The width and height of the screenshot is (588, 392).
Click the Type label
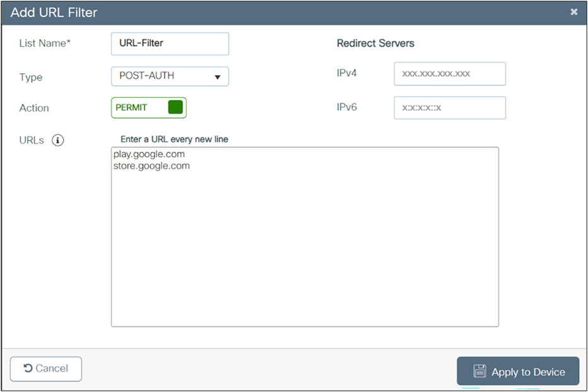pos(31,77)
